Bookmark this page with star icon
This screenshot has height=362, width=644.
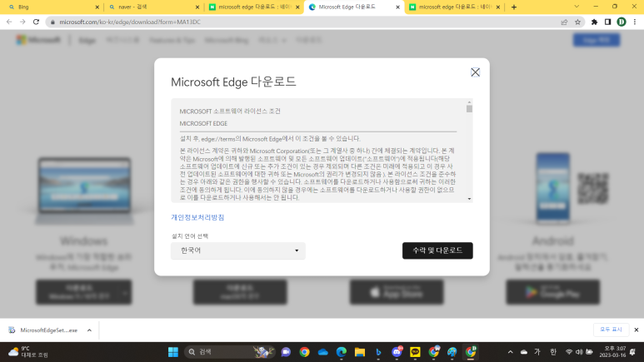(577, 22)
